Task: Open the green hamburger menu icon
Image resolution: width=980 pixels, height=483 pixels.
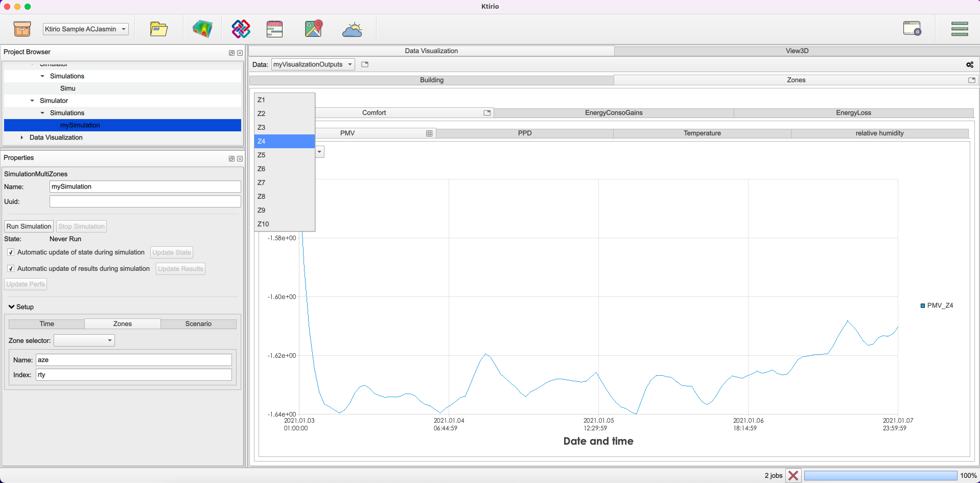Action: 959,29
